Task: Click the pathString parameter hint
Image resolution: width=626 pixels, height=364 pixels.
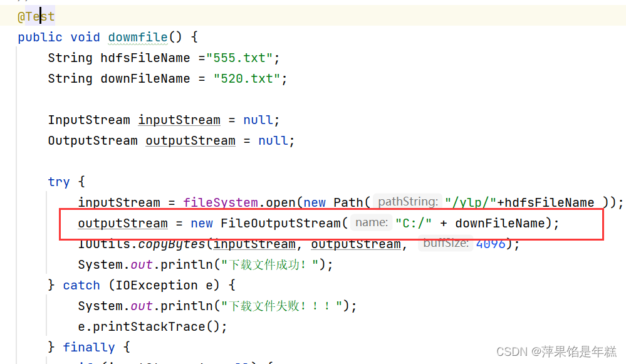Action: pyautogui.click(x=407, y=202)
